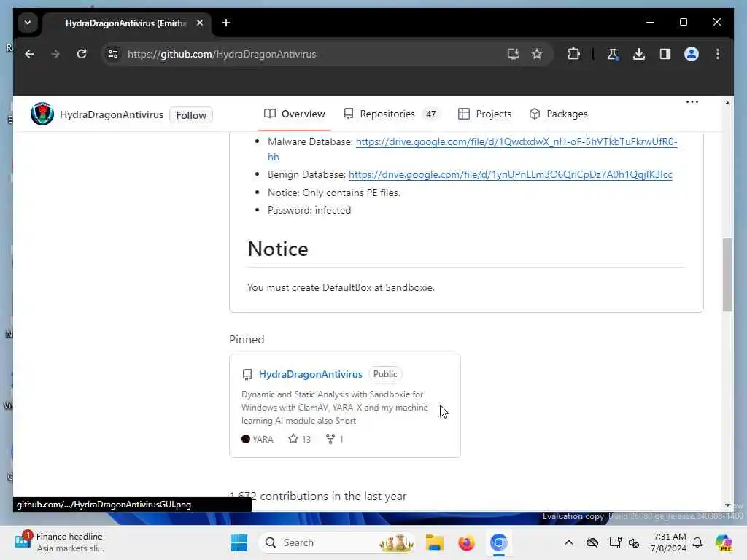Open the tab search dropdown
The height and width of the screenshot is (560, 747).
(x=28, y=23)
